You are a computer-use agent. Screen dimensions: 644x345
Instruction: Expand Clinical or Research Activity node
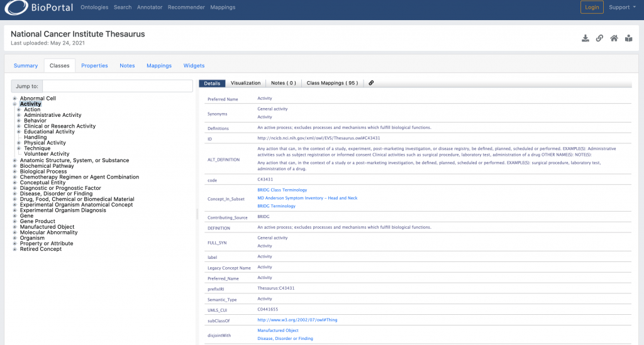point(19,126)
